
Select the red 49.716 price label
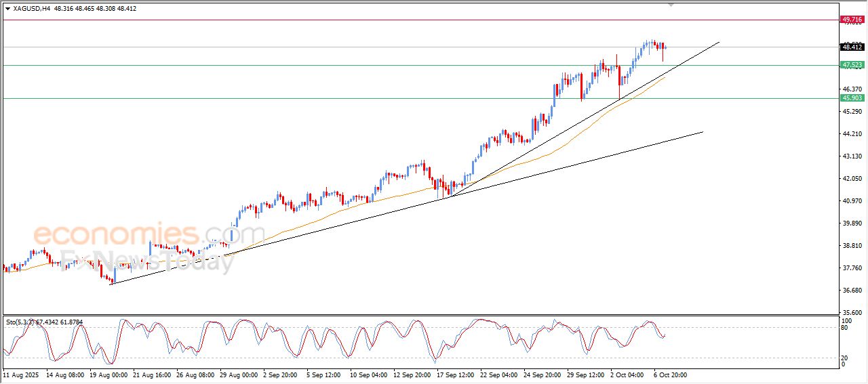(852, 20)
